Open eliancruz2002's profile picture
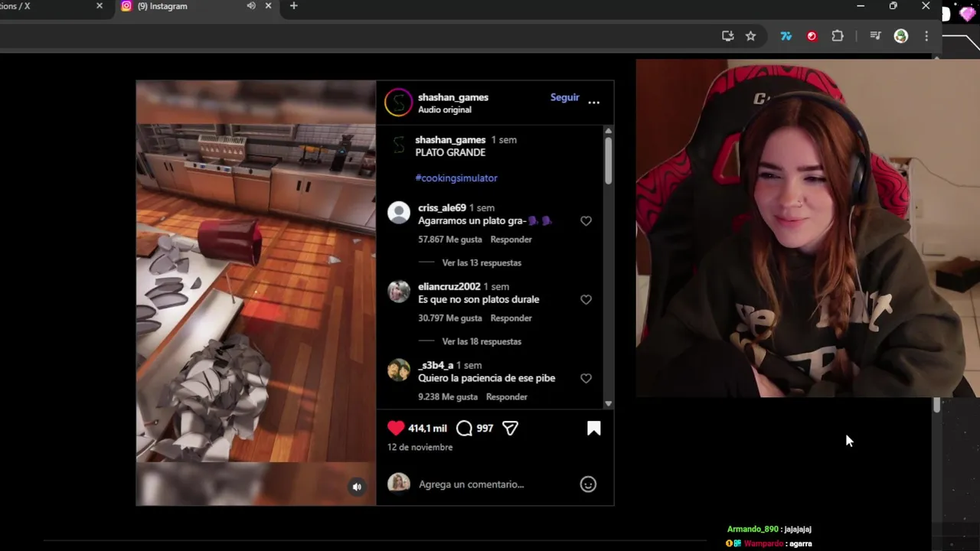 pos(399,292)
